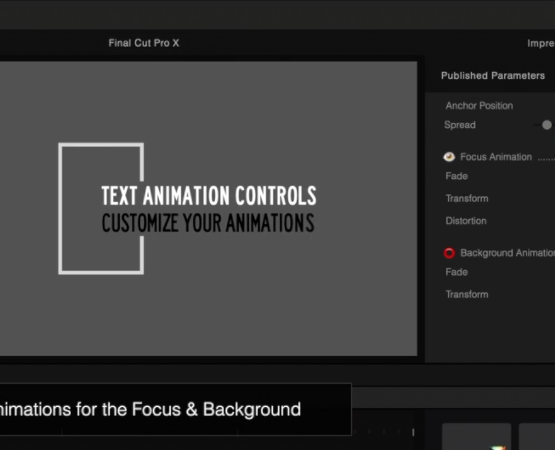The height and width of the screenshot is (450, 555).
Task: Adjust the Spread slider knob
Action: 547,125
